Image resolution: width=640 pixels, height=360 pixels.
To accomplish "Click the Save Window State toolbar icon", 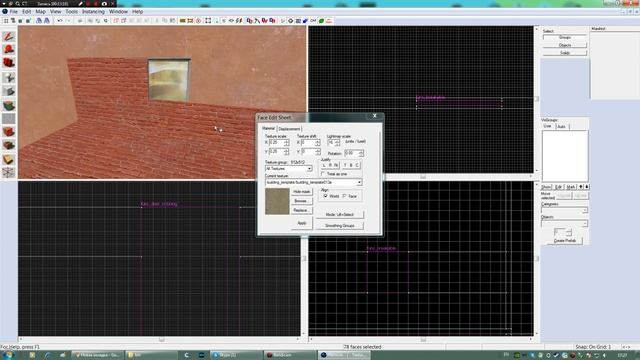I will point(47,20).
